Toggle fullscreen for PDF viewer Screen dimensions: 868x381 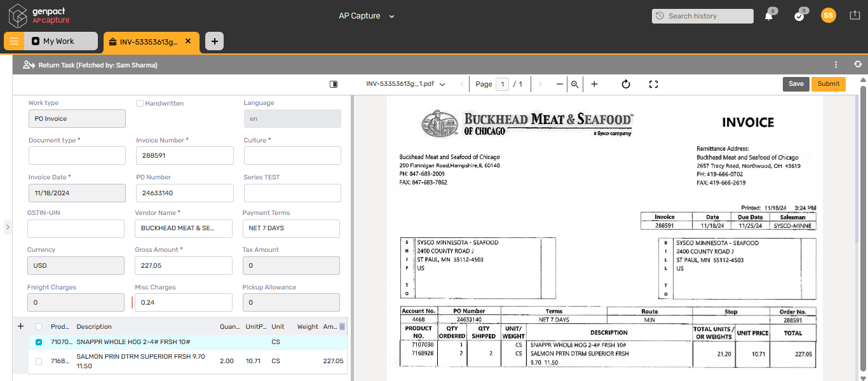click(x=653, y=84)
